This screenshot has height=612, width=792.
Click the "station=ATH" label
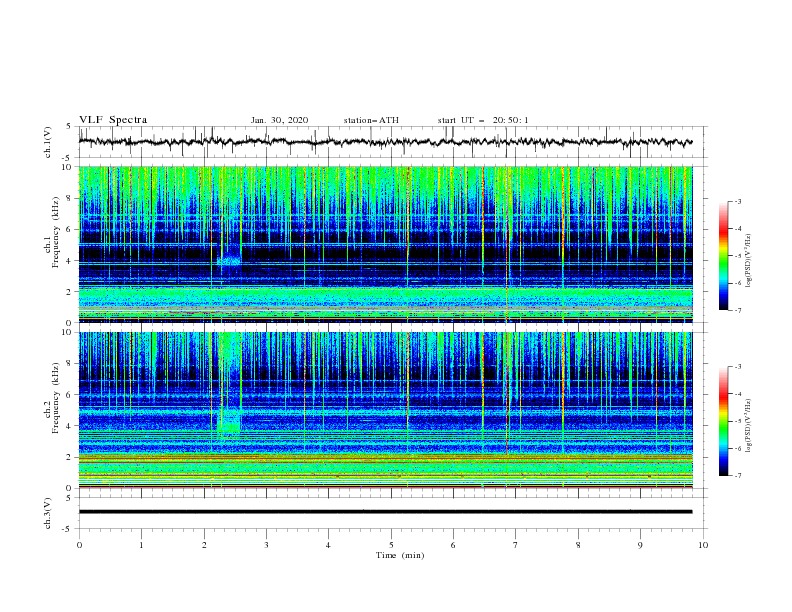pyautogui.click(x=371, y=120)
